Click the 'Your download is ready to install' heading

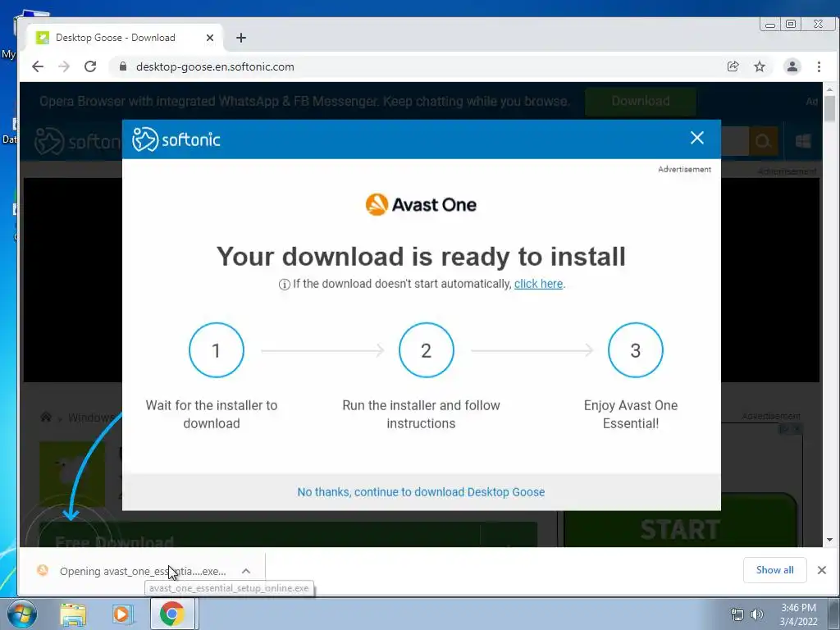(x=421, y=256)
